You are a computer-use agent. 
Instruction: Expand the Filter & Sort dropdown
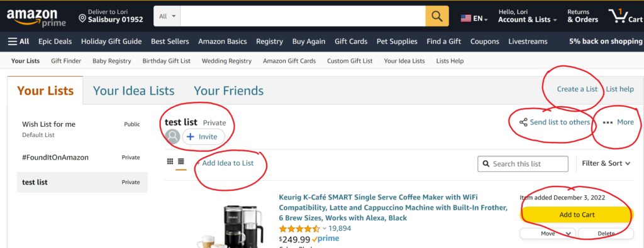pos(606,163)
